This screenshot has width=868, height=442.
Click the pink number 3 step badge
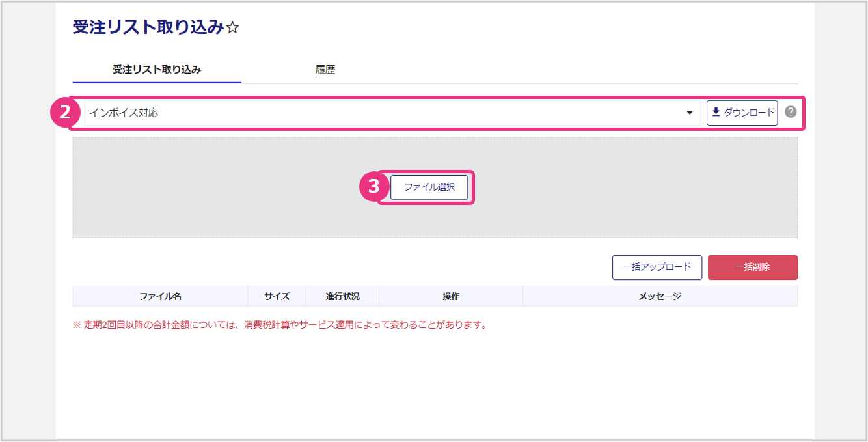tap(373, 187)
